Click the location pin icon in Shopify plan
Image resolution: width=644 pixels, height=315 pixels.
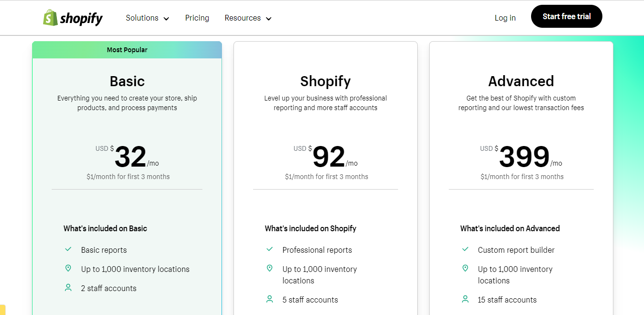pyautogui.click(x=269, y=269)
